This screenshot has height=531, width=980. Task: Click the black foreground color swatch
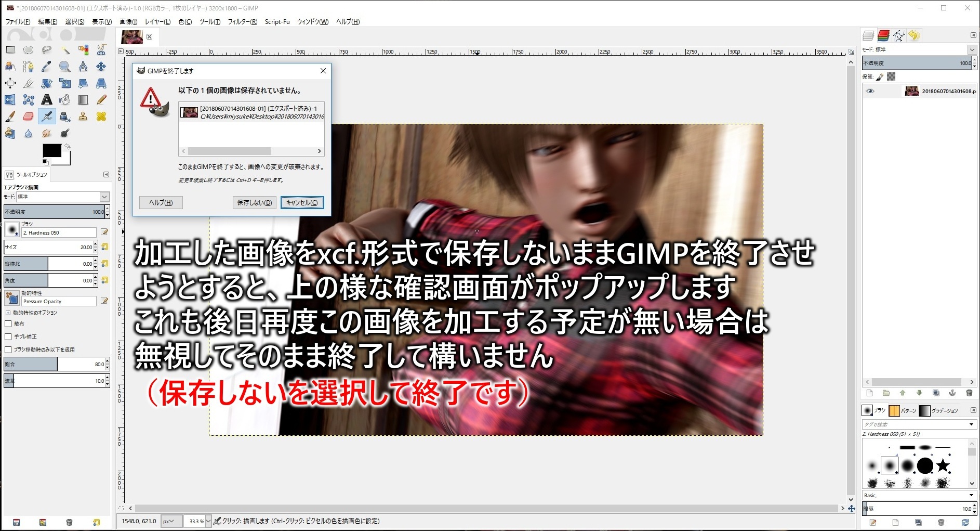pyautogui.click(x=51, y=150)
